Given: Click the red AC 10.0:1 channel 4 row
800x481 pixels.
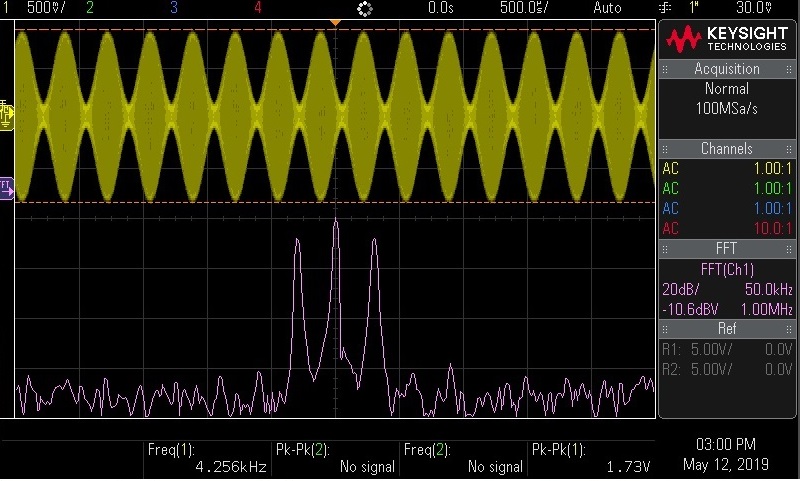Looking at the screenshot, I should [727, 228].
